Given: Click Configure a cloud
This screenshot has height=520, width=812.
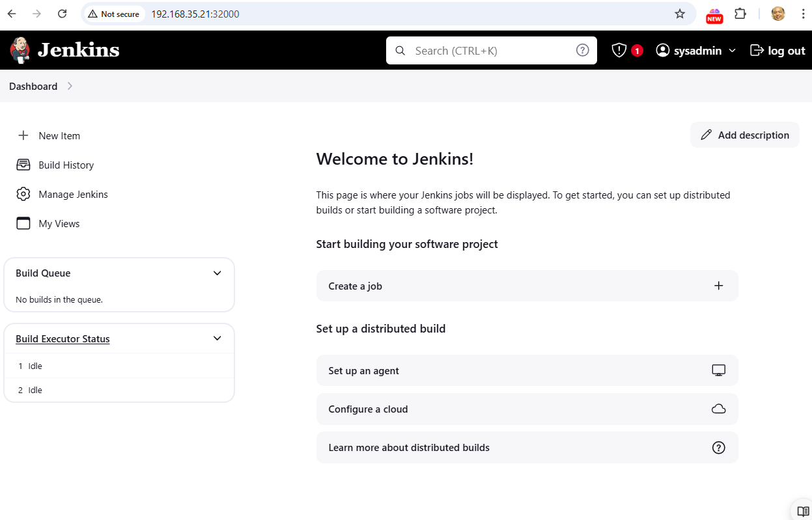Looking at the screenshot, I should coord(527,409).
